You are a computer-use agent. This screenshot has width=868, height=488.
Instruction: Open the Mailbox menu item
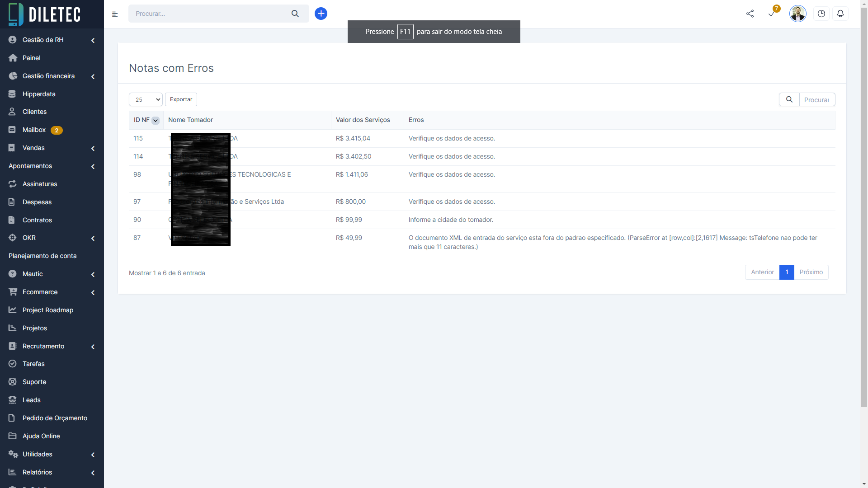(x=34, y=130)
